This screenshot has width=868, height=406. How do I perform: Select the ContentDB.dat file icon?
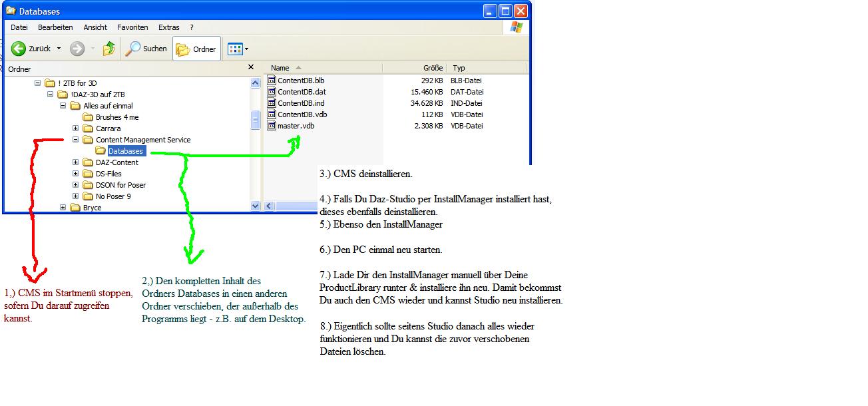coord(272,92)
